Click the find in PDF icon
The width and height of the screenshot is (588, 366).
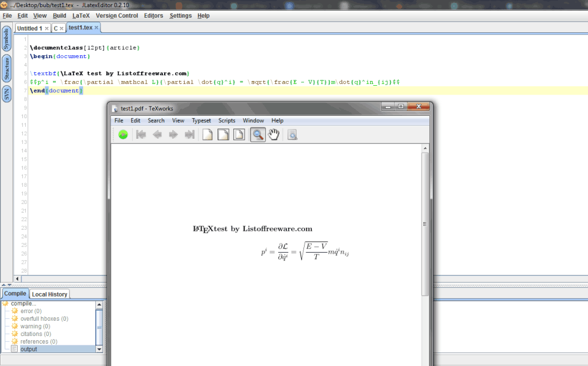click(292, 135)
